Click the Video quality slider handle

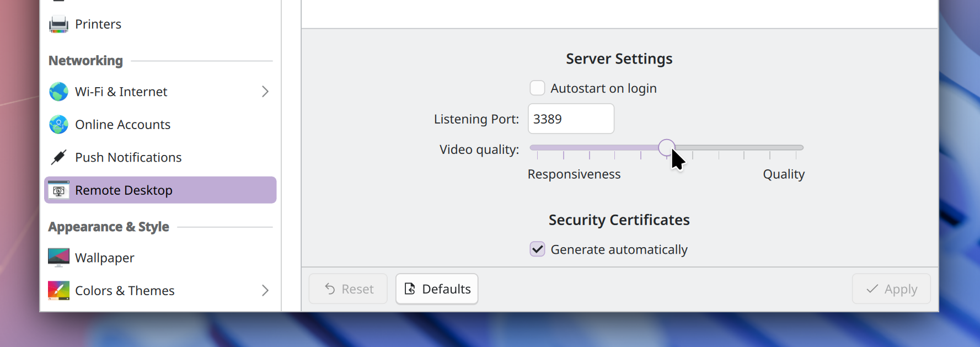tap(666, 148)
